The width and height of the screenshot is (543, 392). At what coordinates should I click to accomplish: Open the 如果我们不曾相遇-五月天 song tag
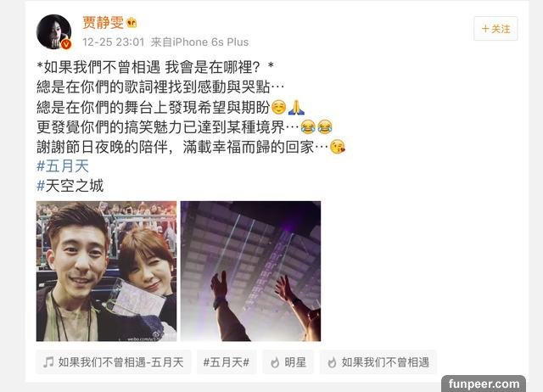click(113, 362)
